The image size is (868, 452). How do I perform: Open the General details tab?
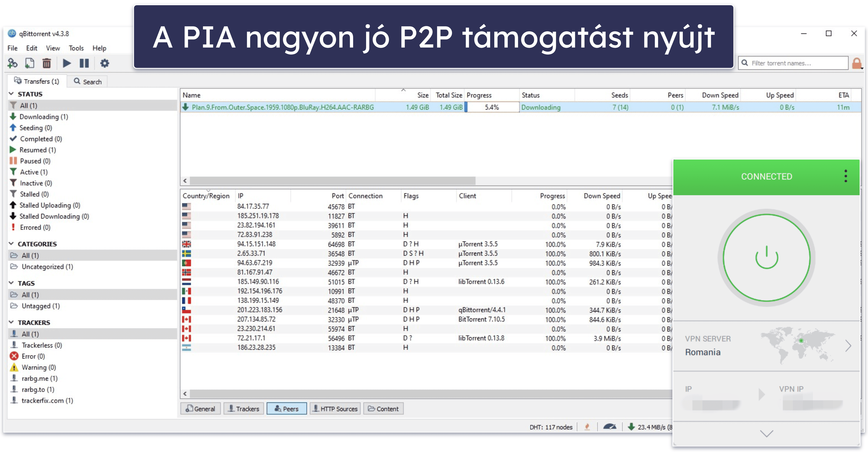[x=201, y=409]
